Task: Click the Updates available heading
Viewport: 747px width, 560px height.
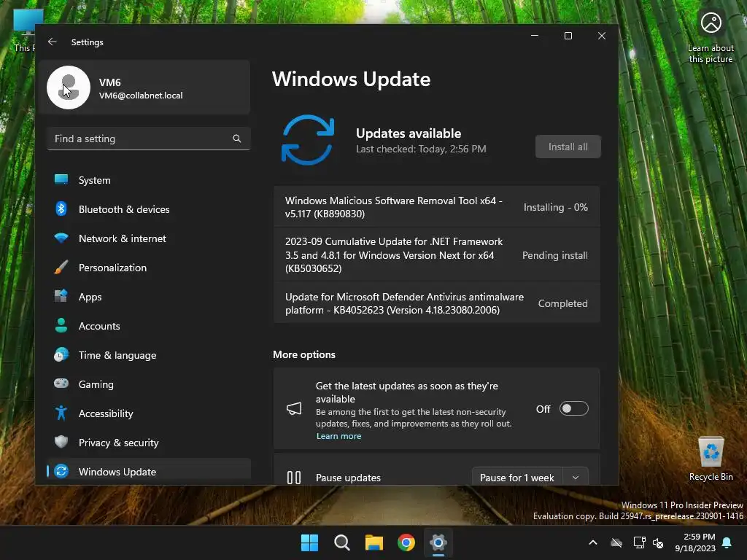Action: 409,133
